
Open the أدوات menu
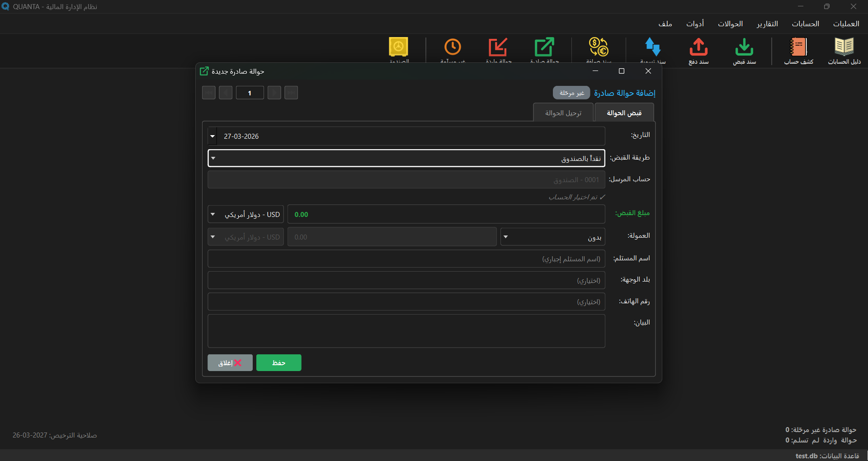point(695,24)
